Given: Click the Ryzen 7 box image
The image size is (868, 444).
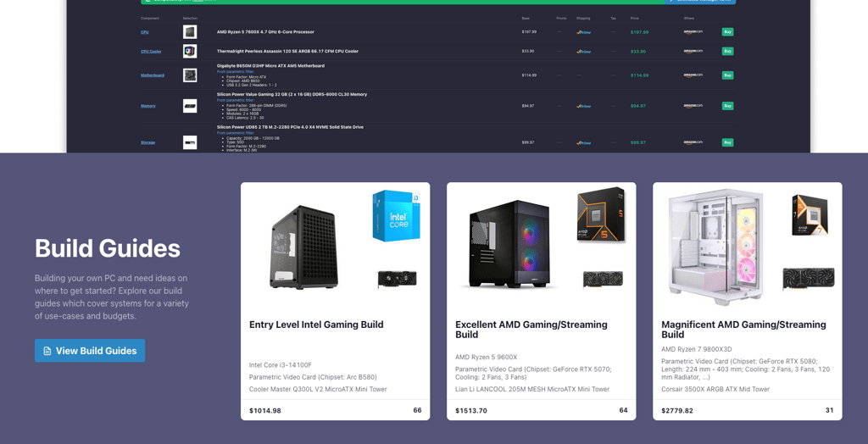Looking at the screenshot, I should [x=810, y=215].
